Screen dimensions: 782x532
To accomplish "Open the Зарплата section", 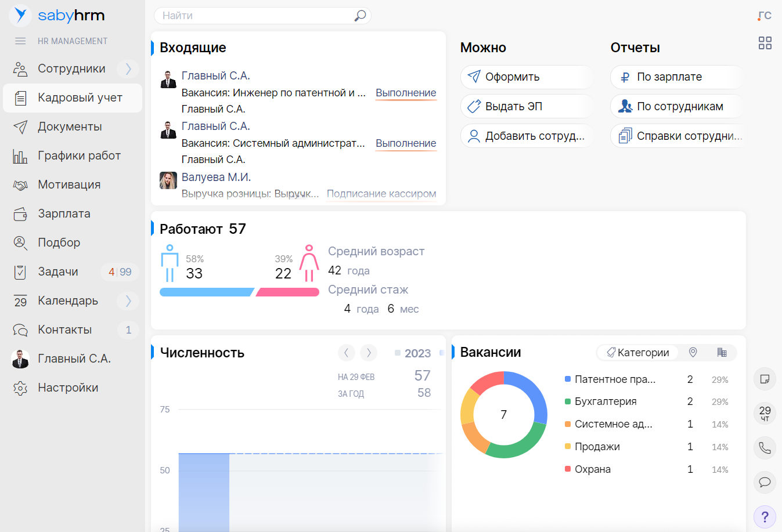I will [x=64, y=213].
